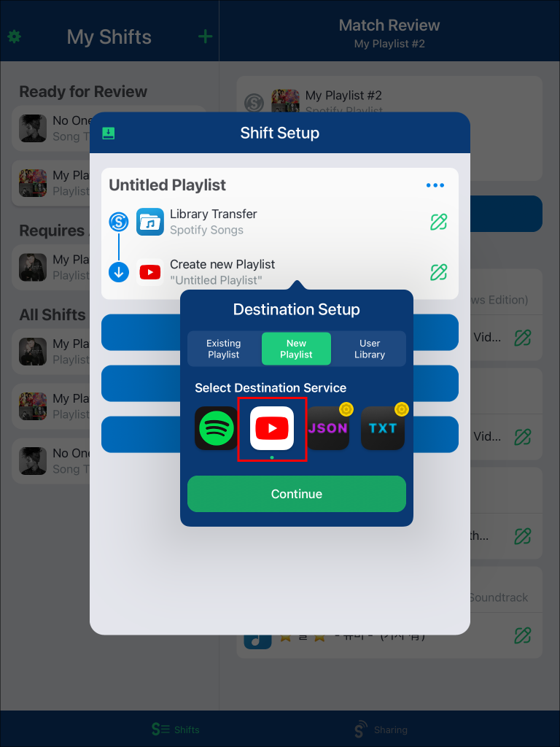
Task: Open the Shifts tab at bottom
Action: (x=175, y=729)
